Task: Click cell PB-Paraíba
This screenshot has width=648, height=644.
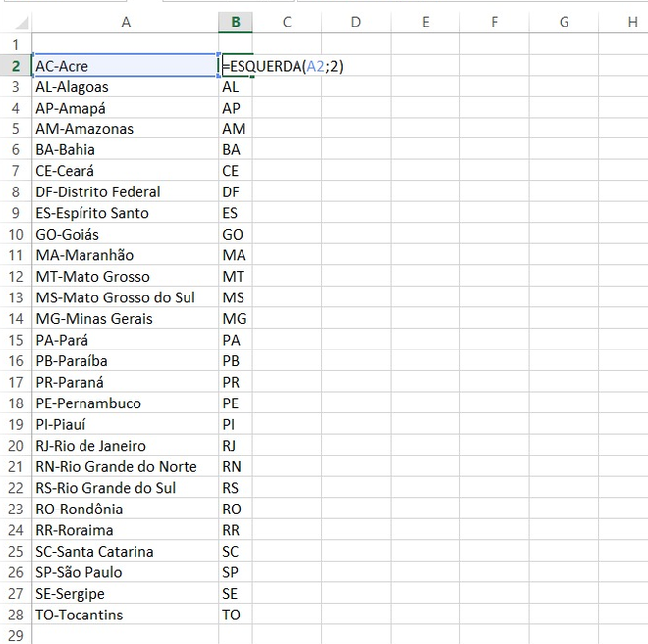Action: click(x=126, y=361)
